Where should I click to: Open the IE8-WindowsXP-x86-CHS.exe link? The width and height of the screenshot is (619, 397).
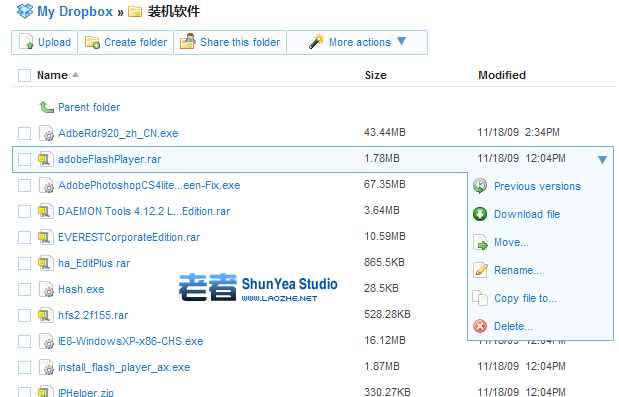(x=131, y=342)
